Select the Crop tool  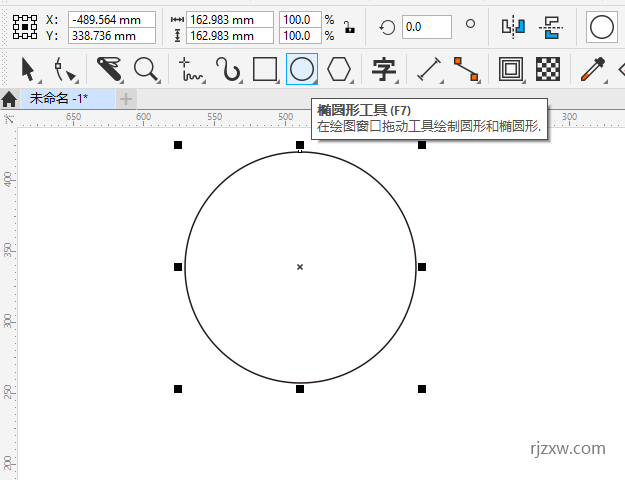click(x=109, y=69)
